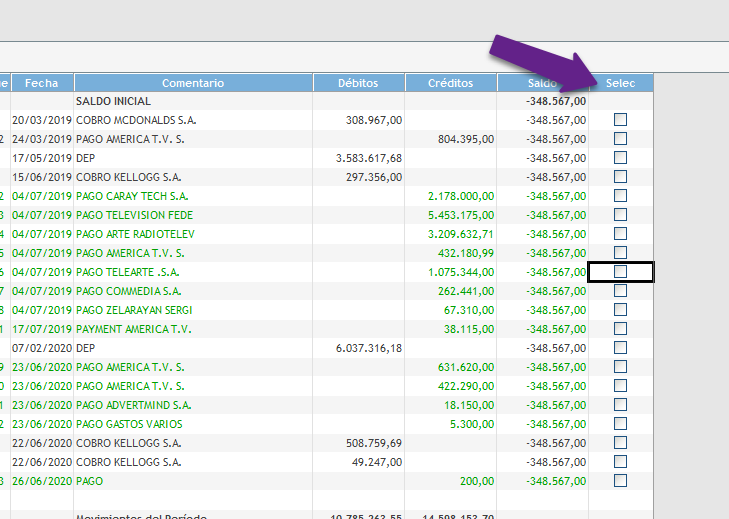
Task: Select the PAGO CARAY TECH S.A. checkbox
Action: click(x=620, y=196)
